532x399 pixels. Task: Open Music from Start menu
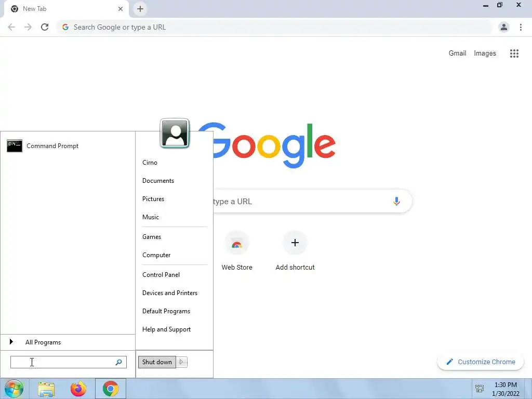pyautogui.click(x=150, y=217)
